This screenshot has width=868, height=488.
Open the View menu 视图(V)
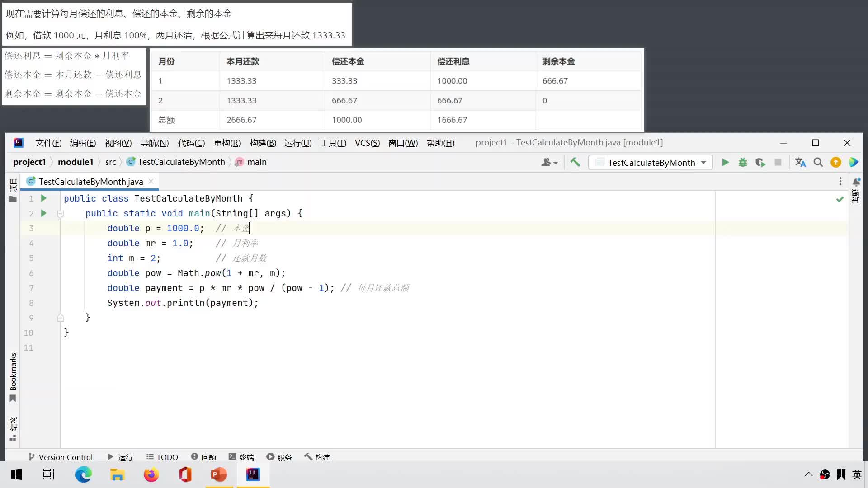coord(118,143)
